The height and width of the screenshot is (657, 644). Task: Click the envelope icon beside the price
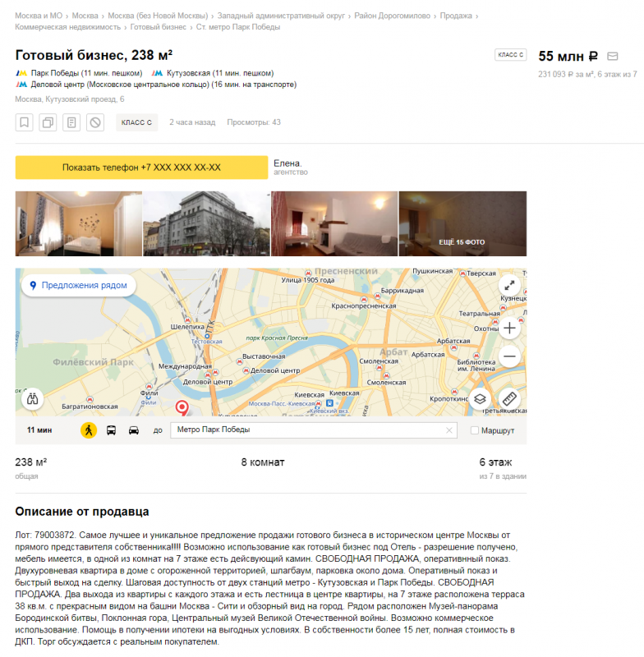(x=613, y=56)
